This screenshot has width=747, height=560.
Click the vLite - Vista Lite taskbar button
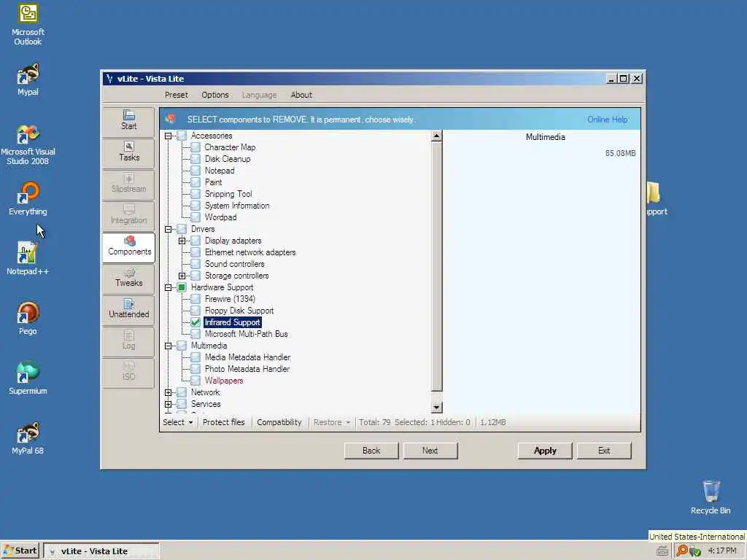coord(101,551)
